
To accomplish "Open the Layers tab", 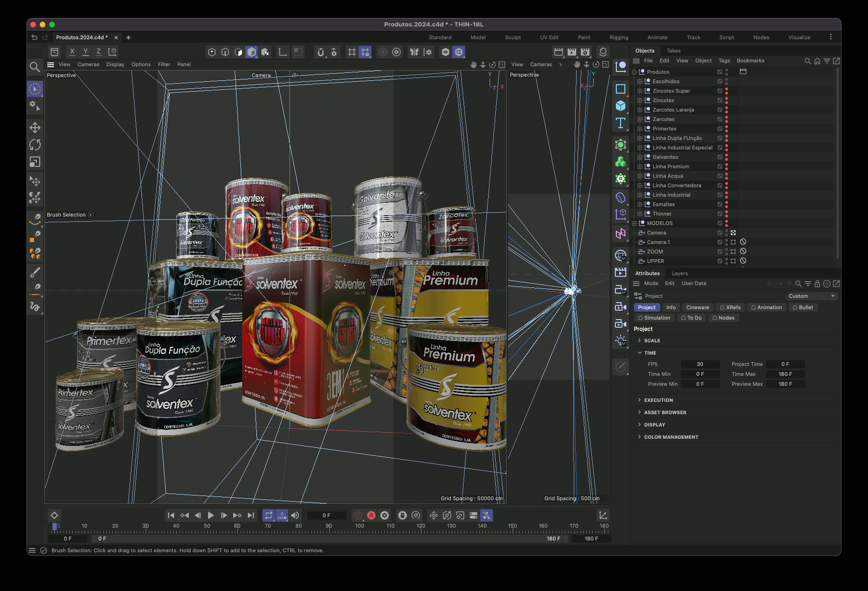I will pyautogui.click(x=680, y=273).
